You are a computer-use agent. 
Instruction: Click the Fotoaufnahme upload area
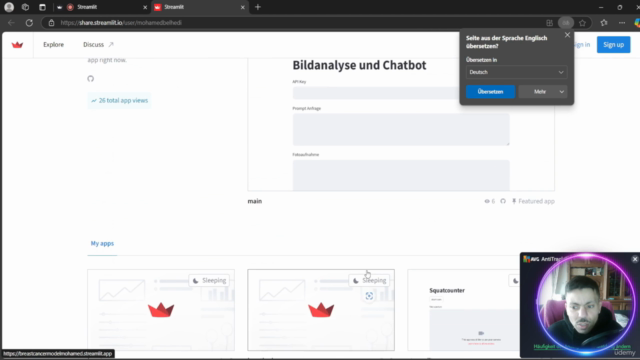tap(401, 175)
